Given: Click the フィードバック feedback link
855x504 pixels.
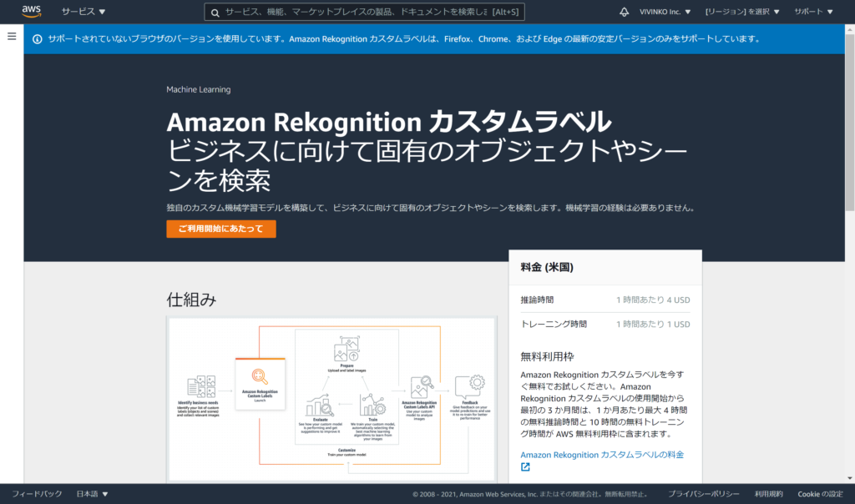Looking at the screenshot, I should tap(37, 494).
